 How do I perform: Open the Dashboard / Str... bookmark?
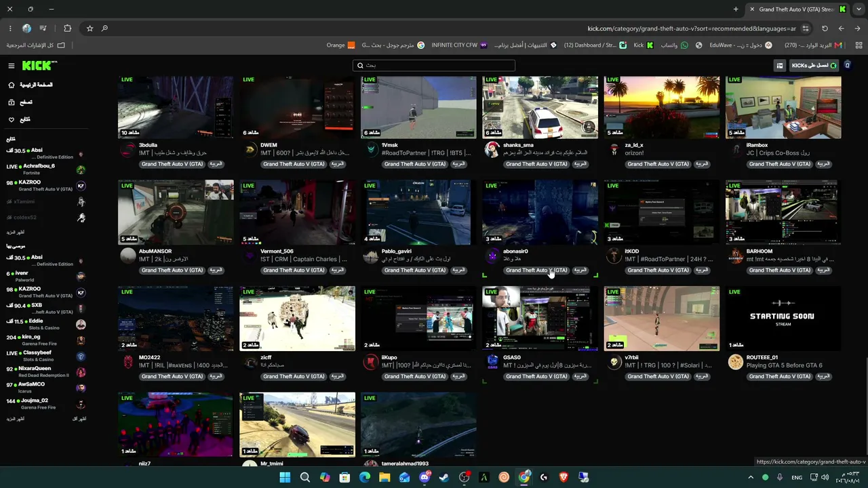pyautogui.click(x=595, y=45)
